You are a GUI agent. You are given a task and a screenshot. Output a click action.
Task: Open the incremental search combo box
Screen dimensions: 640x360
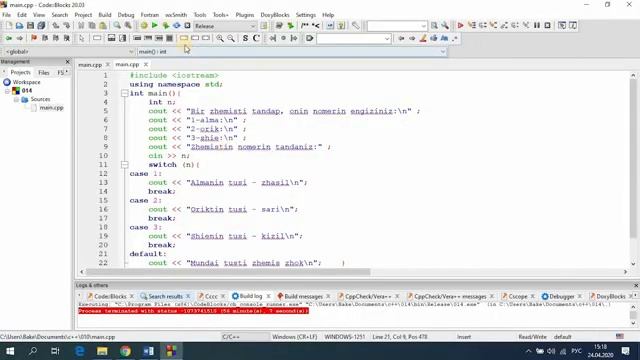click(354, 39)
